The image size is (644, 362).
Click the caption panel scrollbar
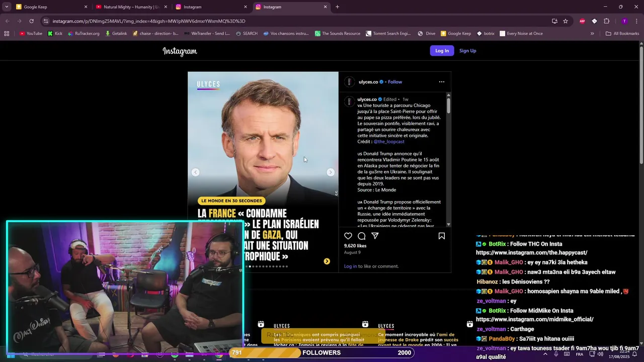(x=448, y=106)
